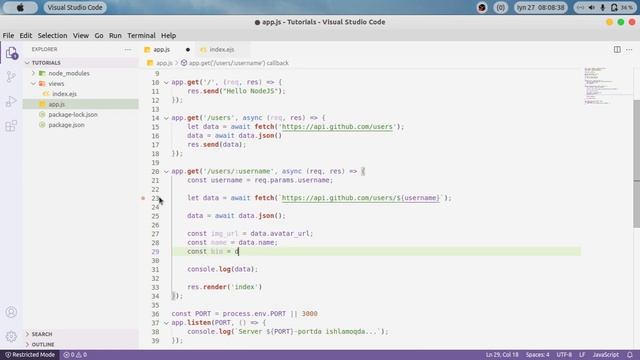Open the Manage gear icon
Image resolution: width=640 pixels, height=360 pixels.
11,336
